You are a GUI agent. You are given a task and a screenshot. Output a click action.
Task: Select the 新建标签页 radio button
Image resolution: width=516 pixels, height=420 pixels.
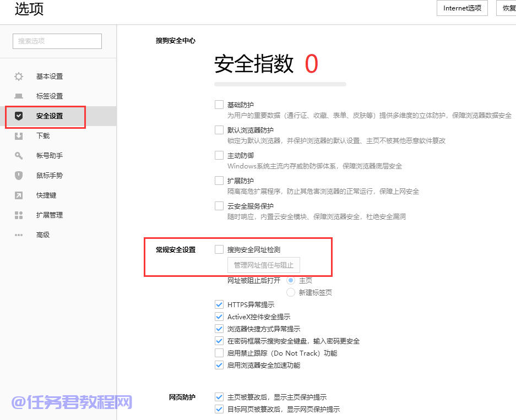(x=291, y=292)
